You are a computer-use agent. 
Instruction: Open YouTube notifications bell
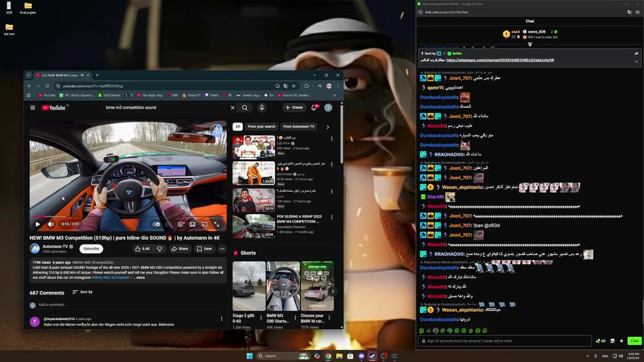point(314,108)
